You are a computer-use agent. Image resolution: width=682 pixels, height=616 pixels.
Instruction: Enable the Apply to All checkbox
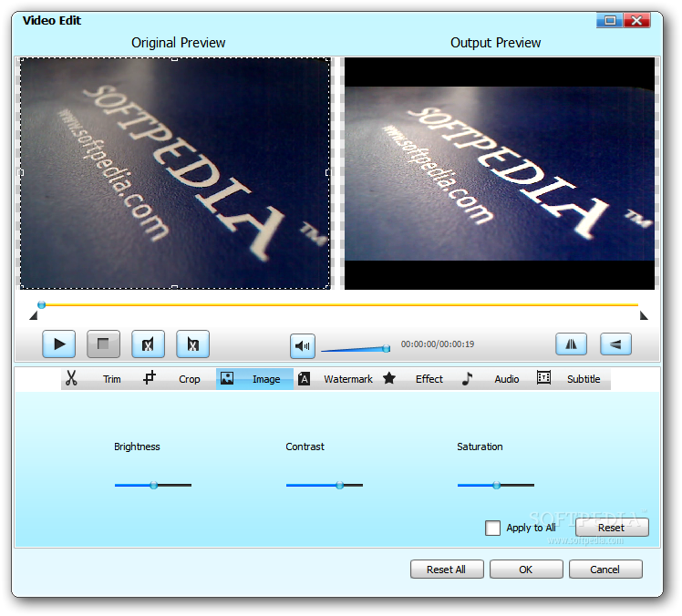(x=492, y=528)
